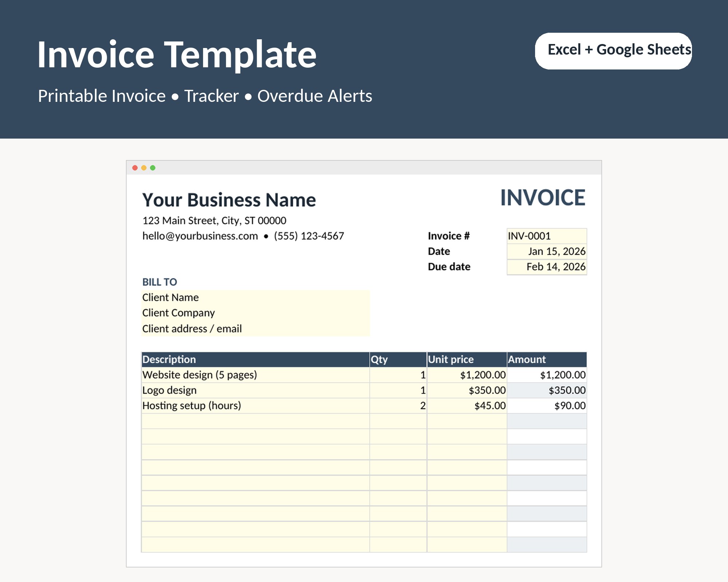Click the large INVOICE title
The image size is (728, 582).
tap(543, 198)
